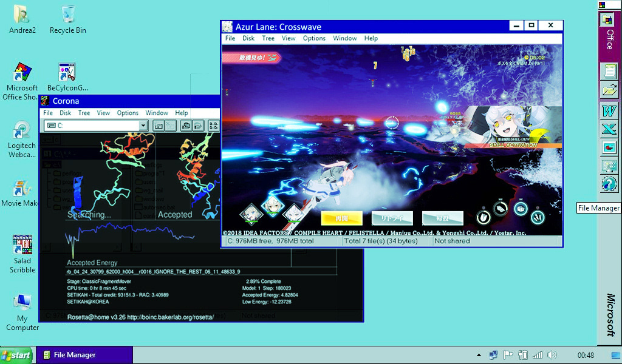Click the missile skill icon in game HUD
The width and height of the screenshot is (622, 364).
point(538,217)
